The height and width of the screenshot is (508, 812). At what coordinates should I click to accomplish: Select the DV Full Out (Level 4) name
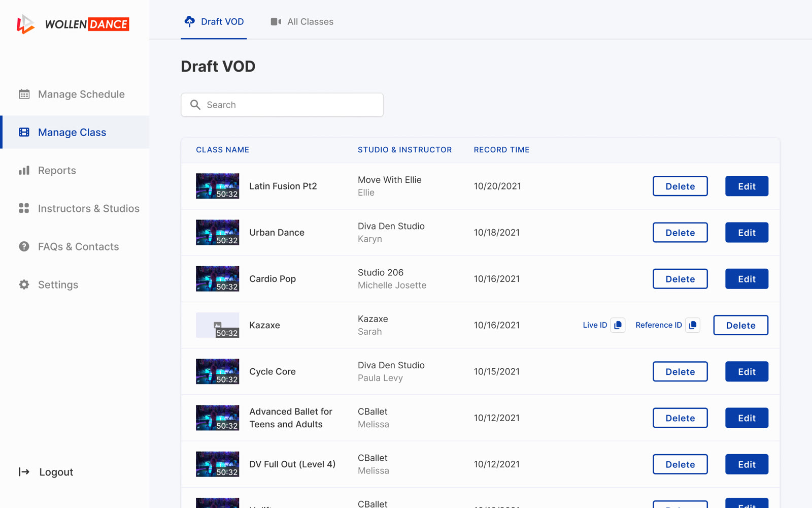click(x=292, y=464)
